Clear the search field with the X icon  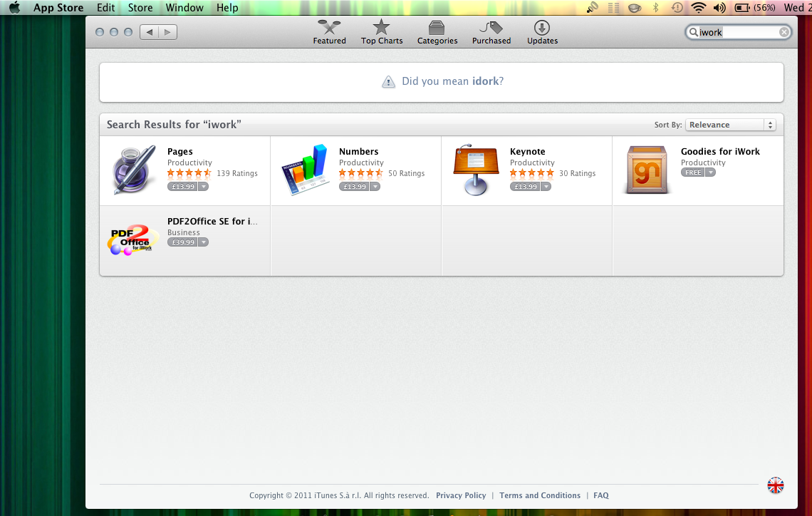(x=784, y=32)
